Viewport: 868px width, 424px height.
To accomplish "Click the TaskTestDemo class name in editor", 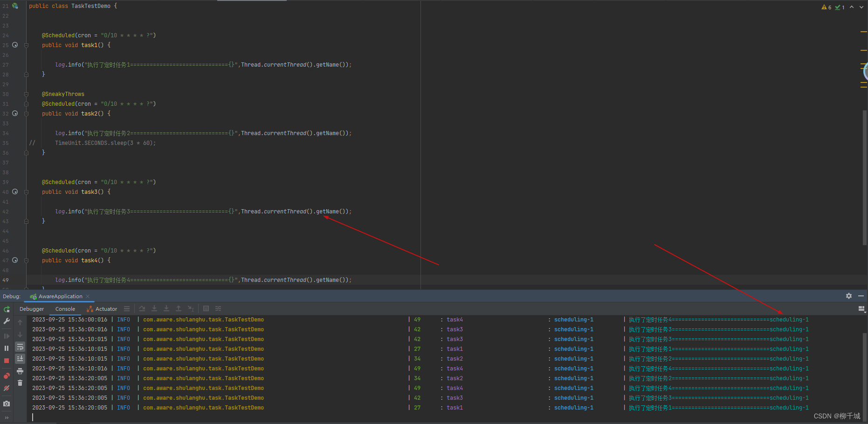I will click(x=91, y=6).
